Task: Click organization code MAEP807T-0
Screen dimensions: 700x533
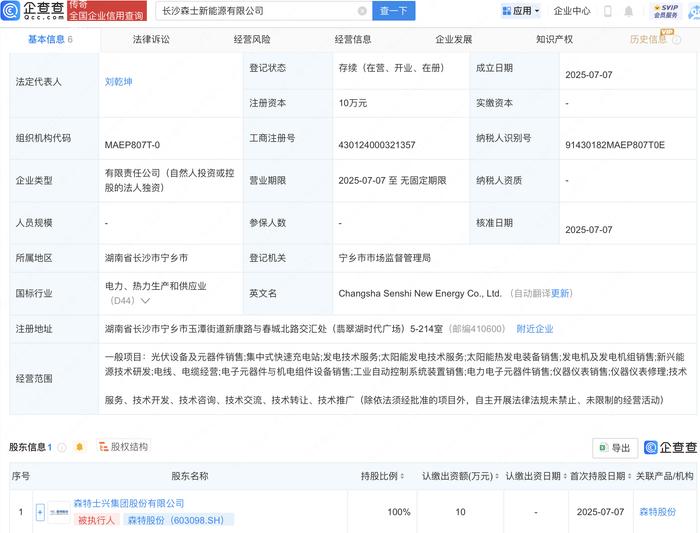Action: point(132,145)
